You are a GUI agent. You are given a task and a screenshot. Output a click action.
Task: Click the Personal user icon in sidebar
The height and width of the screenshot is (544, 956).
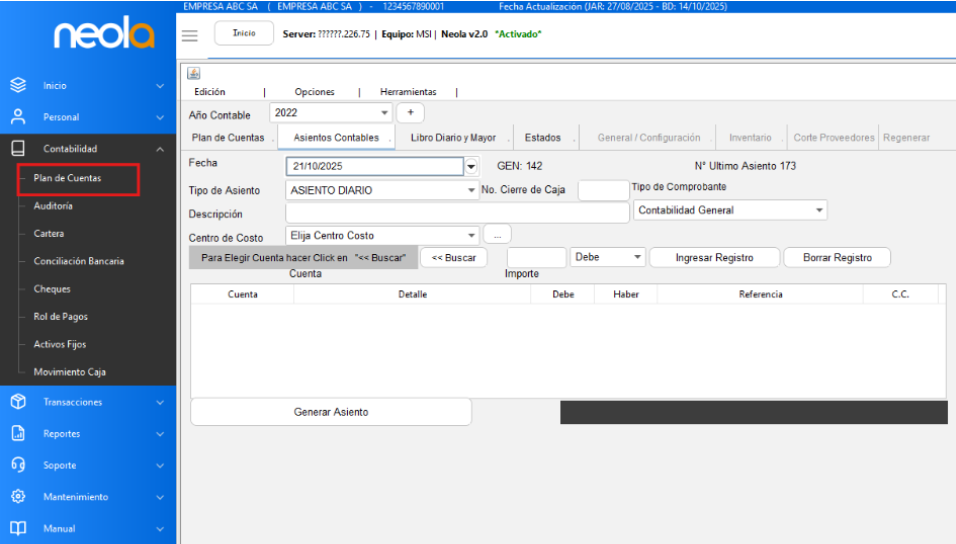tap(17, 117)
